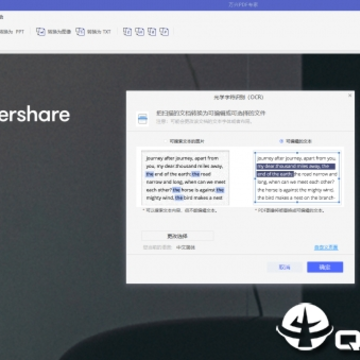This screenshot has width=360, height=360.
Task: Click the last unlabeled convert icon in toolbar
Action: (164, 32)
